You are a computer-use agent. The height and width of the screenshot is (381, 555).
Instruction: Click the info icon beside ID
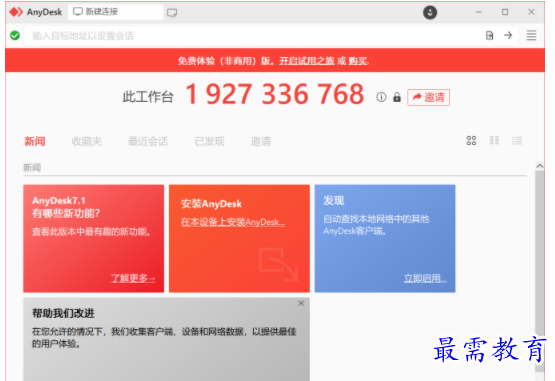pyautogui.click(x=381, y=97)
